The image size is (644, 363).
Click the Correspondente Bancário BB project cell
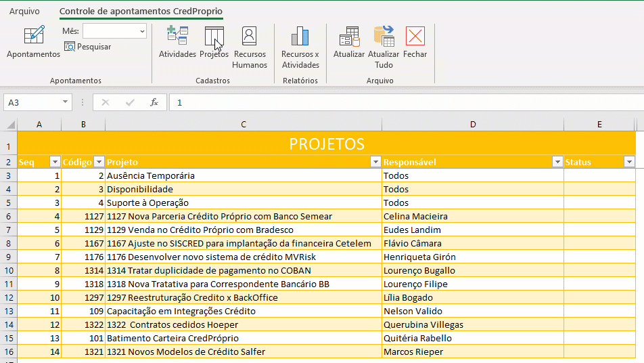tap(244, 284)
